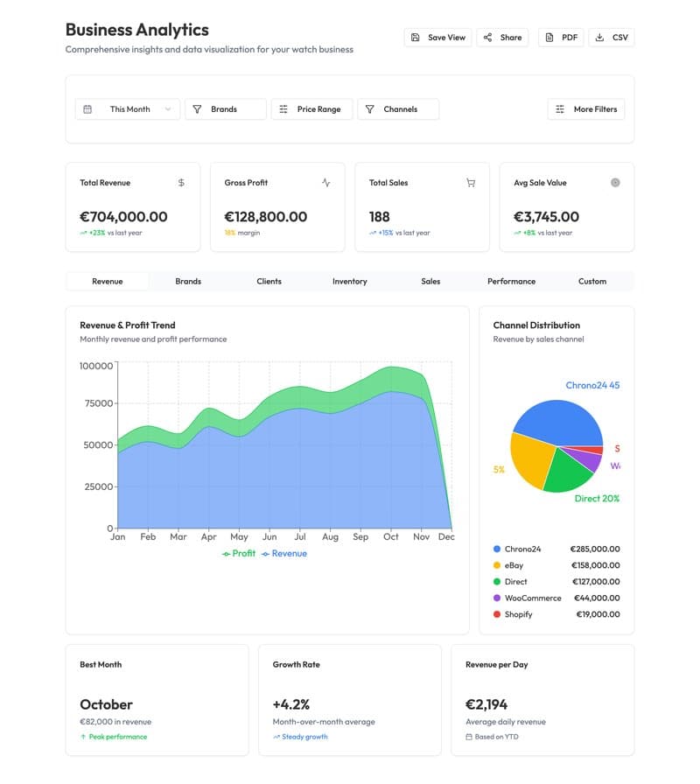Click the blue Chrono24 legend dot

(497, 549)
